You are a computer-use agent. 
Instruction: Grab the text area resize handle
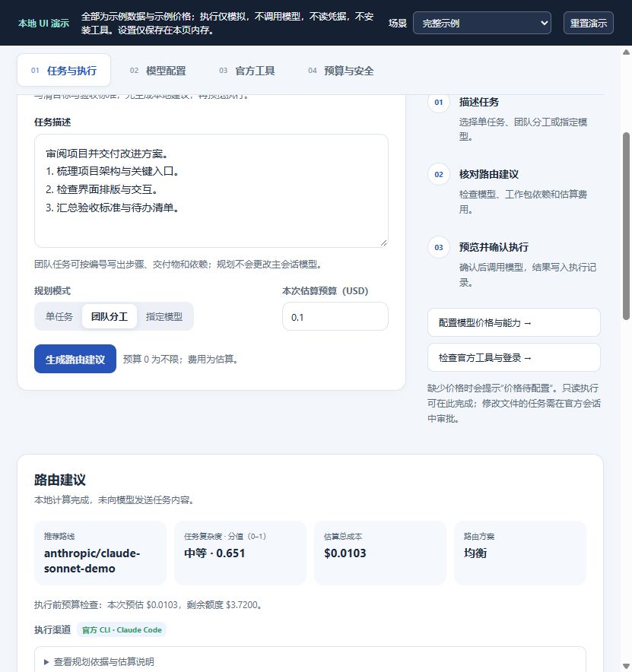(384, 243)
